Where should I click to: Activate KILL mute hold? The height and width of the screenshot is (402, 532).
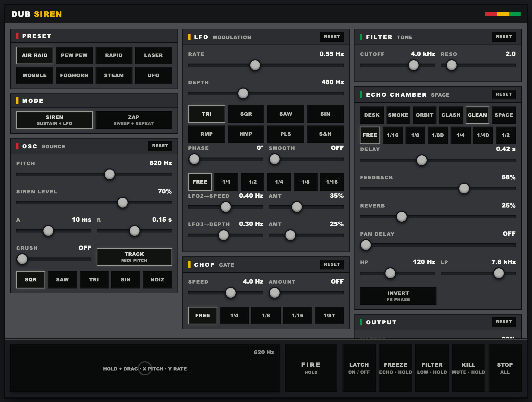tap(468, 368)
